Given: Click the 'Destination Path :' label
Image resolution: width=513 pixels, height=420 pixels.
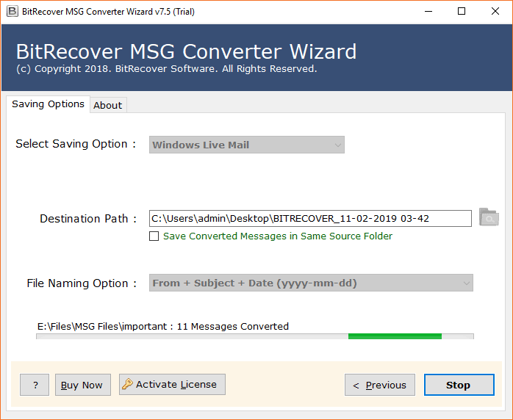Looking at the screenshot, I should [88, 218].
